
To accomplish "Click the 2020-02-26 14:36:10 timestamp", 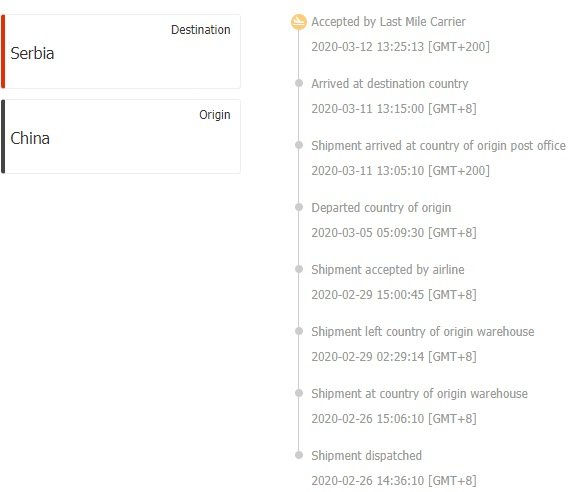I will [x=394, y=481].
